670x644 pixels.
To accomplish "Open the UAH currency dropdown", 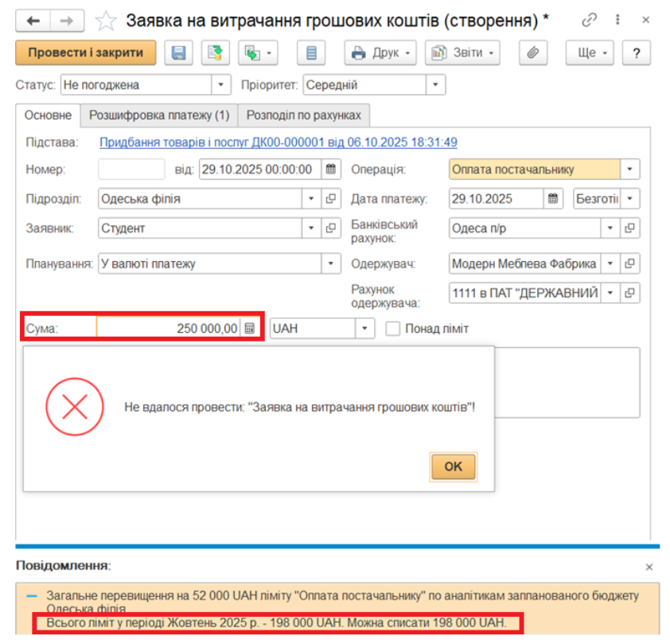I will [364, 328].
